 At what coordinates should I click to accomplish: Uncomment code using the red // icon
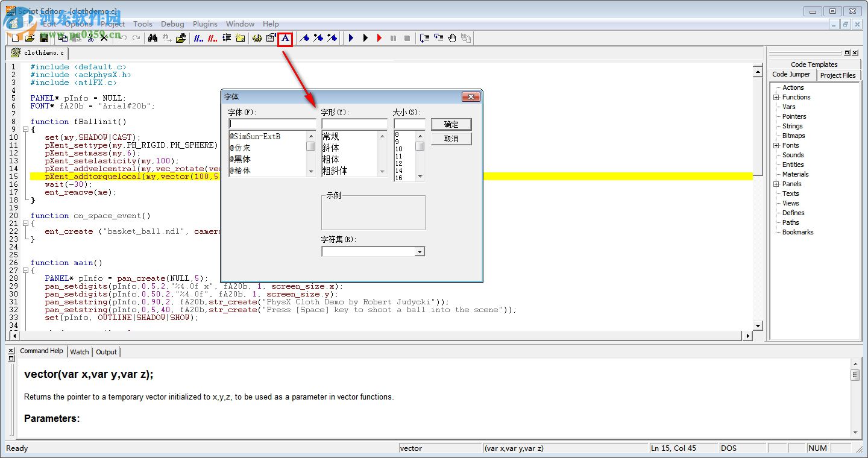[211, 37]
